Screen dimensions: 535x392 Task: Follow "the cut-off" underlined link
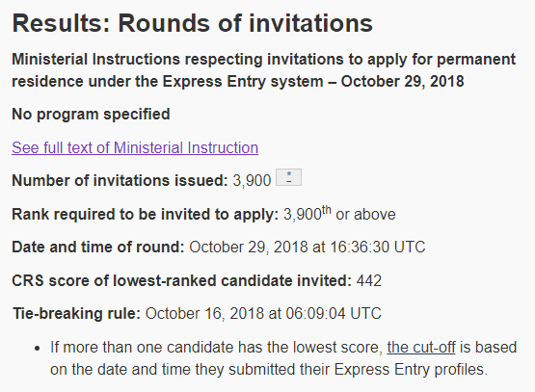tap(421, 348)
